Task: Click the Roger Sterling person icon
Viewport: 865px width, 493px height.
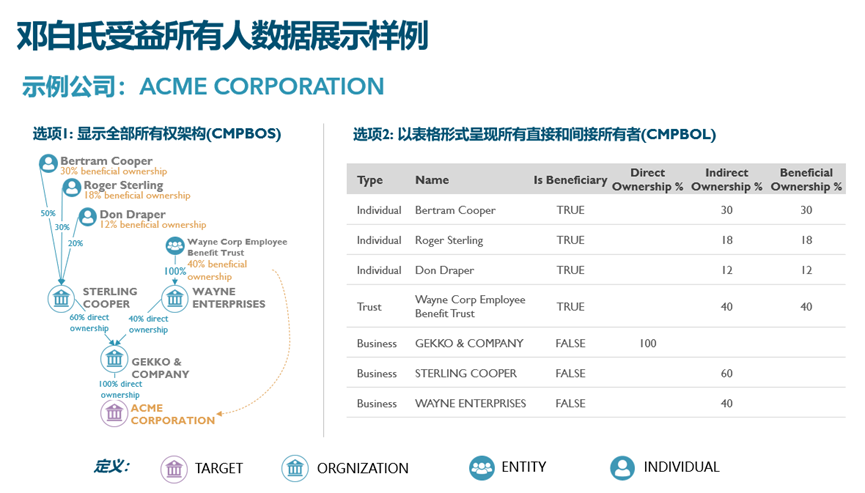Action: [72, 187]
